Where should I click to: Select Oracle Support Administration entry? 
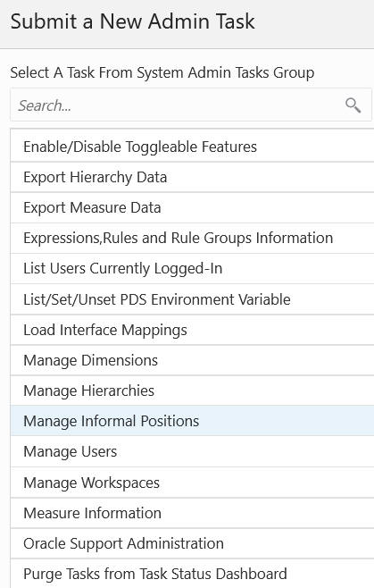(192, 543)
